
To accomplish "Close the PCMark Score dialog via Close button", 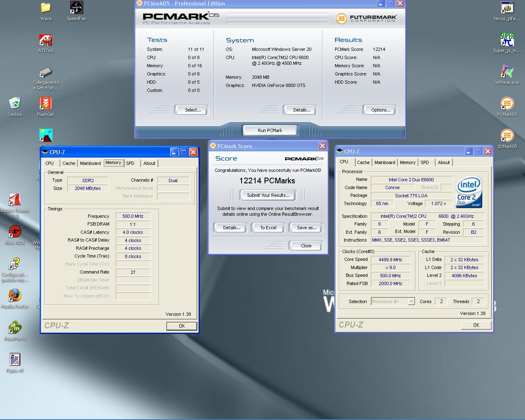I will coord(306,246).
